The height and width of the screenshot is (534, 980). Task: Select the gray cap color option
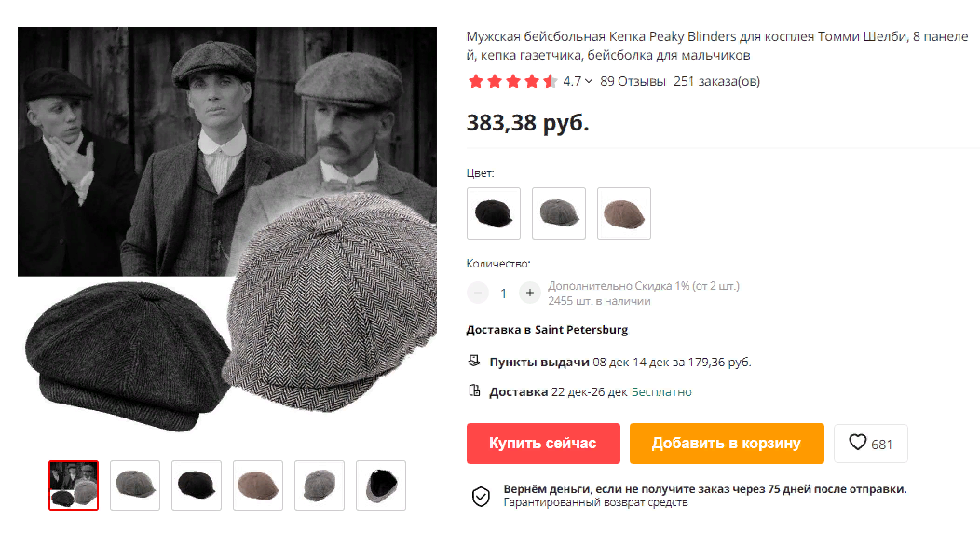559,213
